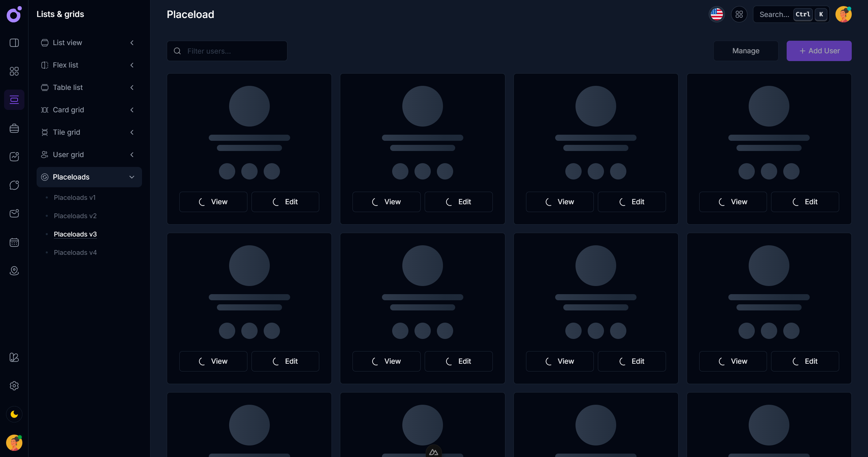Open the apps grid icon in header
868x457 pixels.
[x=739, y=14]
